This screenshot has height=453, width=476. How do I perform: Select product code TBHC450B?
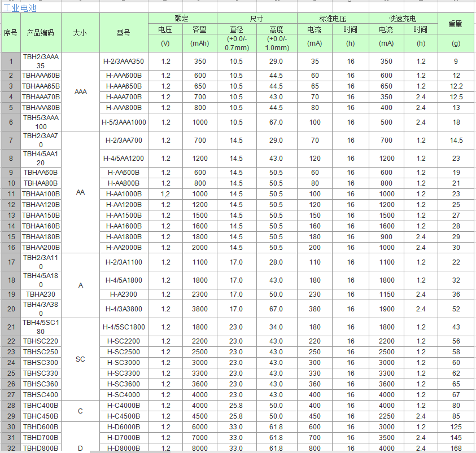pyautogui.click(x=41, y=416)
